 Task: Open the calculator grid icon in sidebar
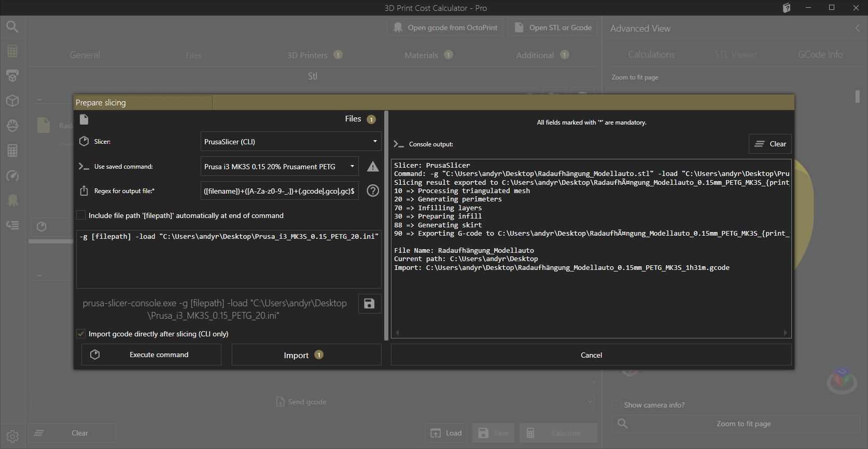coord(12,51)
